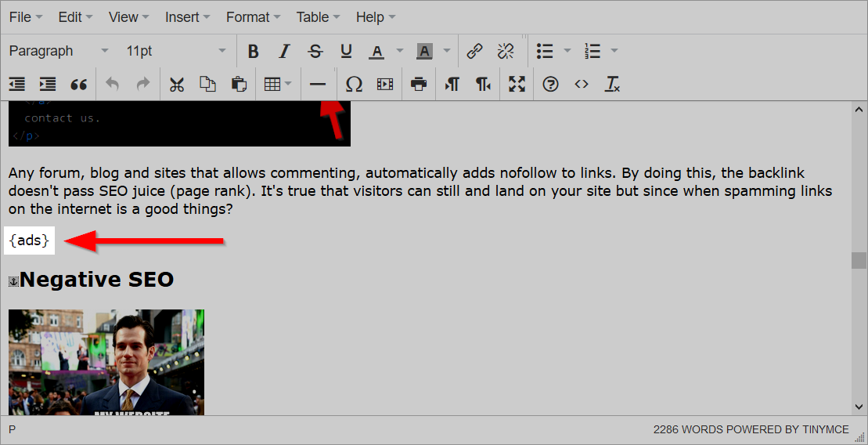Insert horizontal line
Screen dimensions: 868x445
click(318, 85)
